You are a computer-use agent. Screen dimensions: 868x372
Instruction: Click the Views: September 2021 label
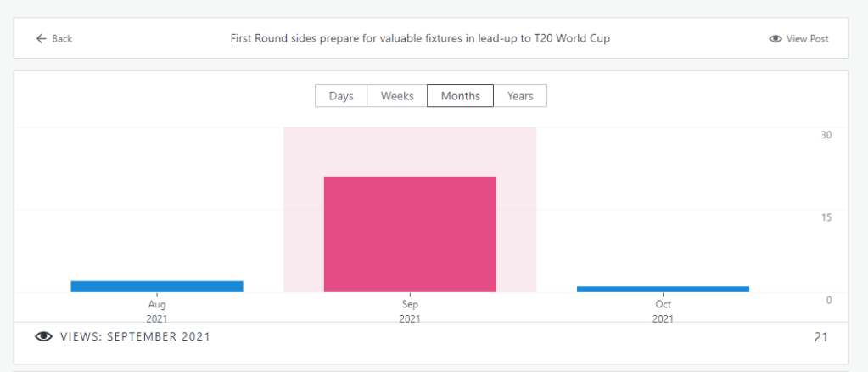click(135, 337)
